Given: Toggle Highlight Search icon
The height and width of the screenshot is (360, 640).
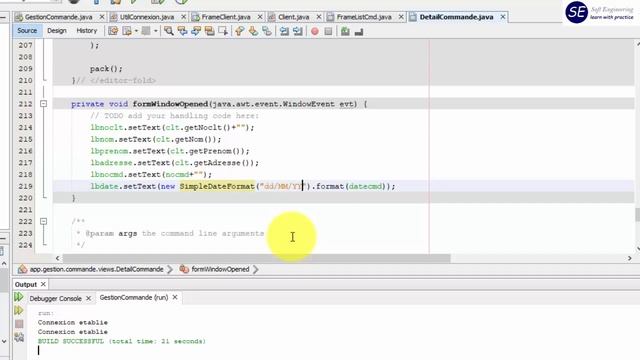Looking at the screenshot, I should (x=209, y=31).
